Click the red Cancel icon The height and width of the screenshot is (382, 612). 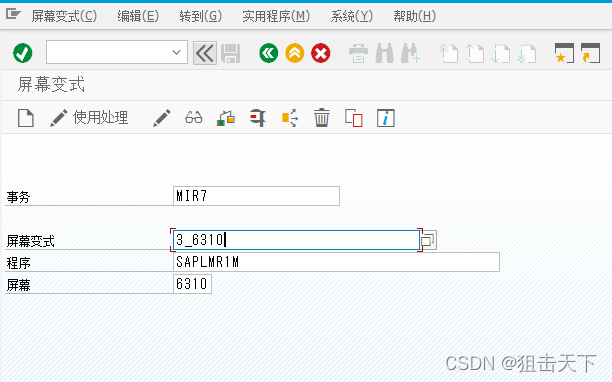pyautogui.click(x=321, y=53)
